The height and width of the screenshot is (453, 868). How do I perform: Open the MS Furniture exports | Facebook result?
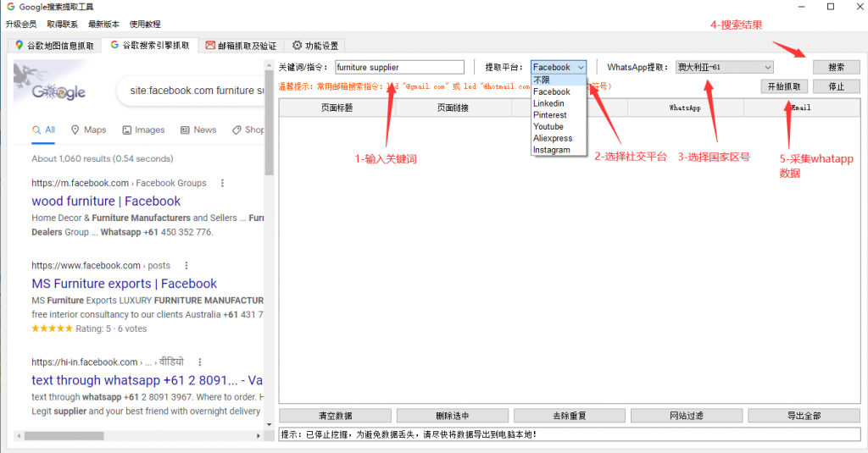[x=124, y=283]
